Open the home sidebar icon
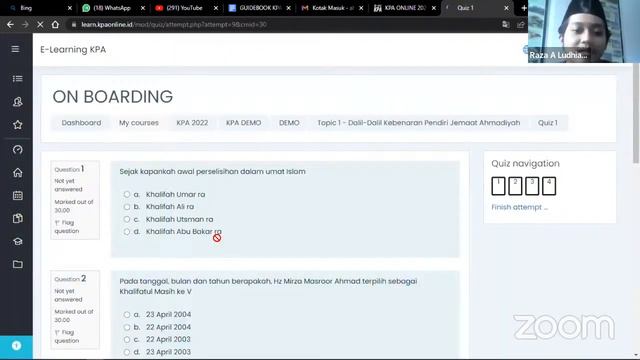Viewport: 640px width, 360px height. 17,173
